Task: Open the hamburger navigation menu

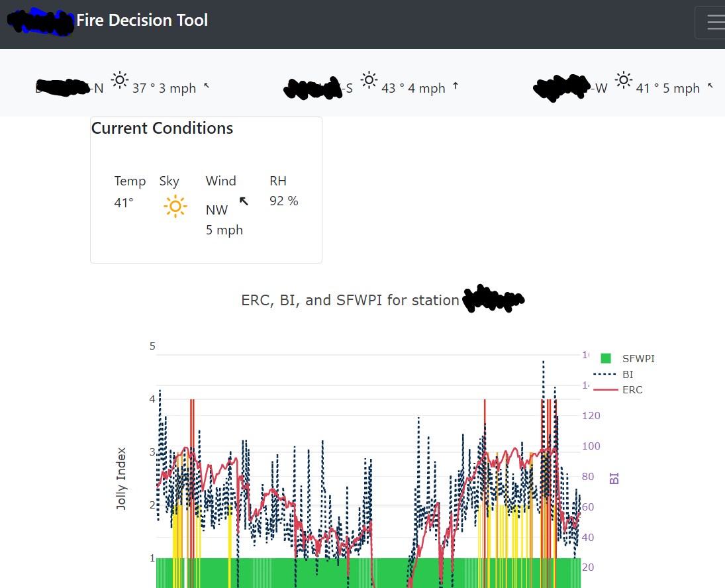Action: point(716,22)
